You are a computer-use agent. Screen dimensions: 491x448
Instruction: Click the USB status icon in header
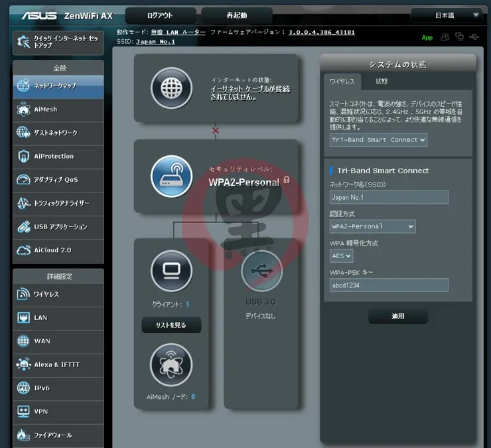tap(474, 37)
